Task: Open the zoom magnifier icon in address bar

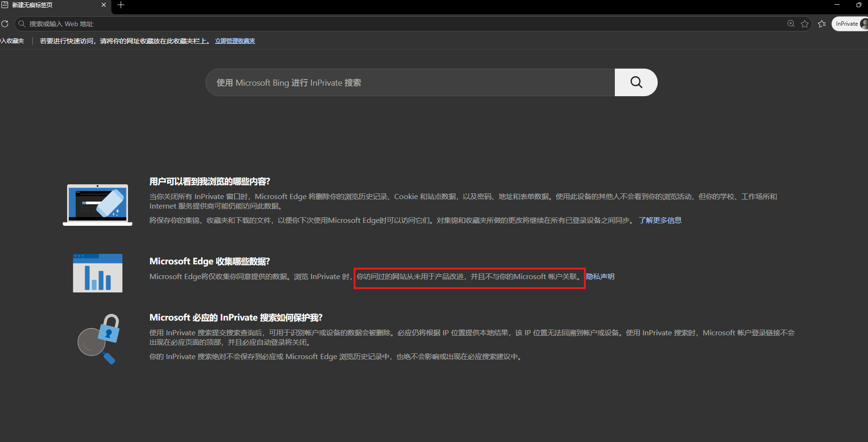Action: 791,24
